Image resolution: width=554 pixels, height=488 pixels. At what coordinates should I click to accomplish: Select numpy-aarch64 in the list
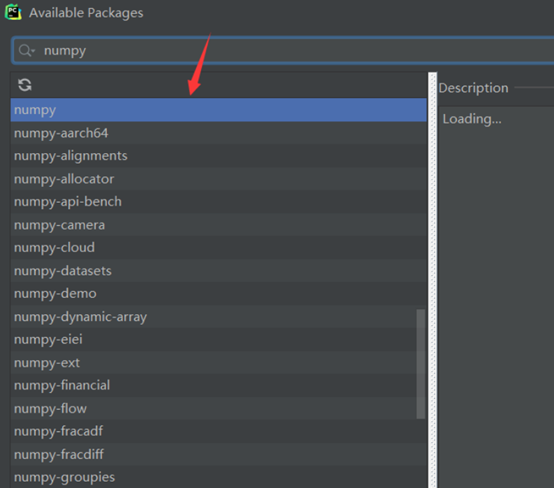pos(219,133)
